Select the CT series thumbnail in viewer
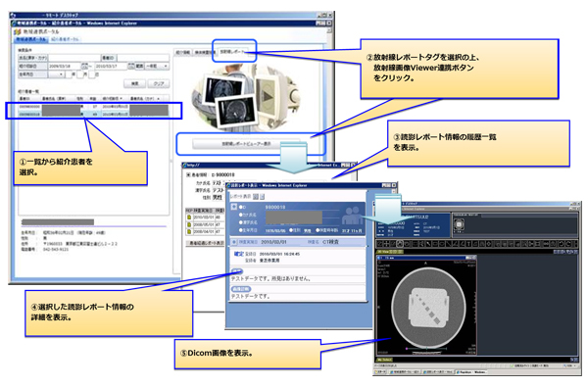Screen dimensions: 588x387 (460, 224)
